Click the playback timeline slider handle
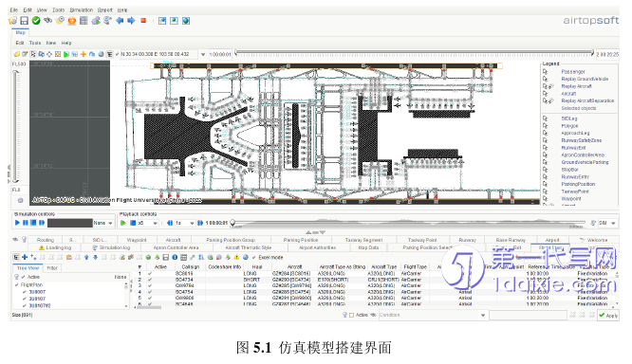632x364 pixels. [x=232, y=223]
